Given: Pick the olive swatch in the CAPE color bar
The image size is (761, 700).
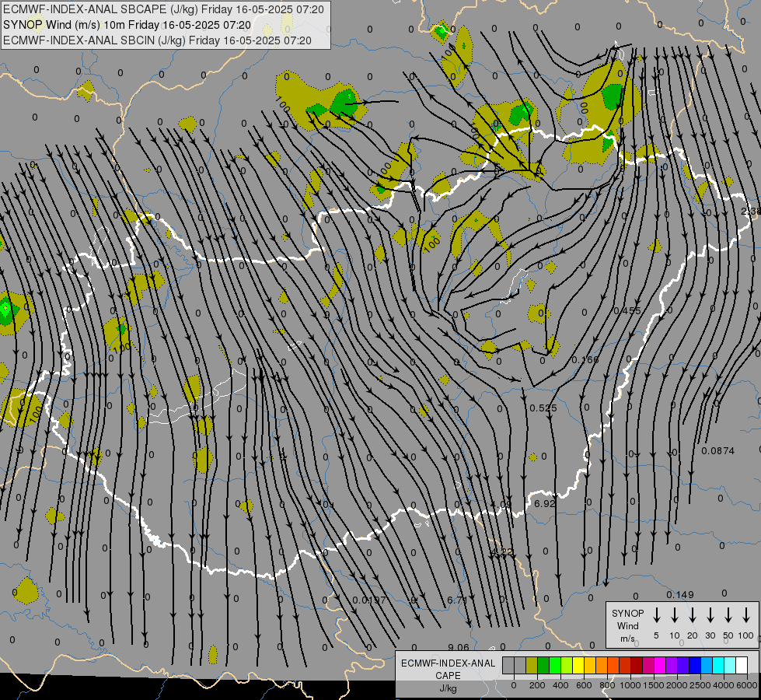Looking at the screenshot, I should pyautogui.click(x=532, y=666).
